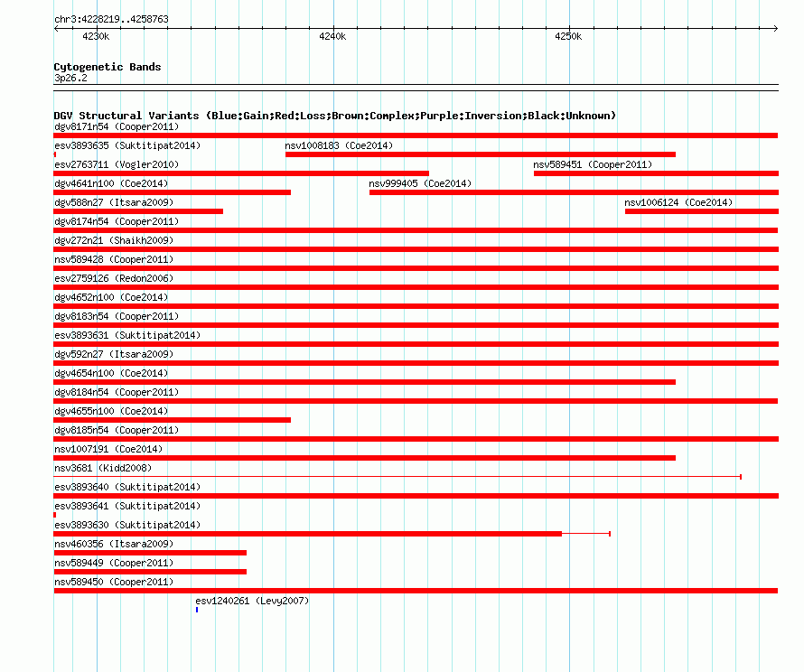804x672 pixels.
Task: Click the 4250k ruler label
Action: 568,36
